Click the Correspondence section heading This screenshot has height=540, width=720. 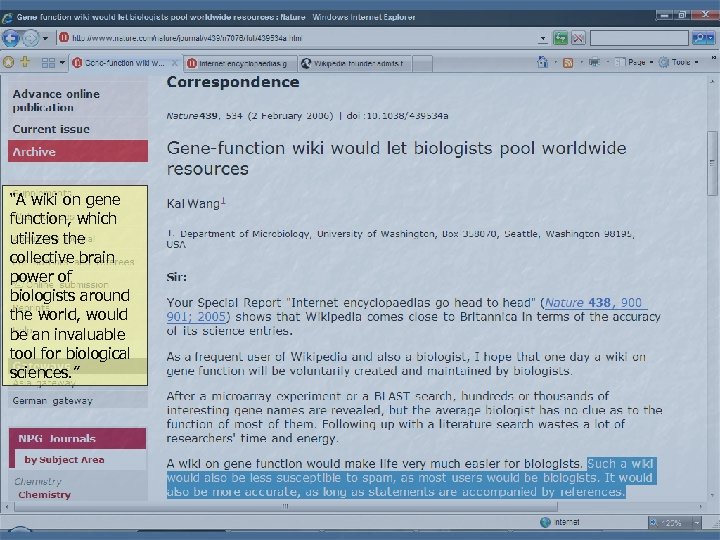233,82
